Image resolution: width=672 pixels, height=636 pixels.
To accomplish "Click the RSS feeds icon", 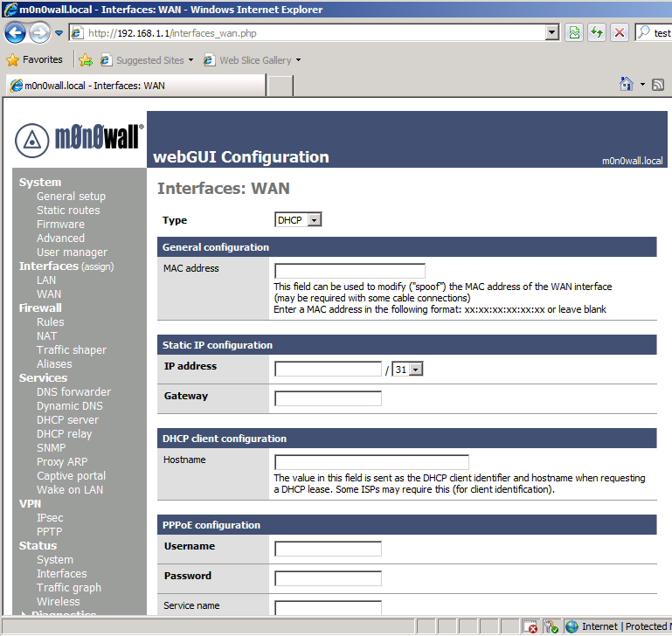I will tap(658, 85).
